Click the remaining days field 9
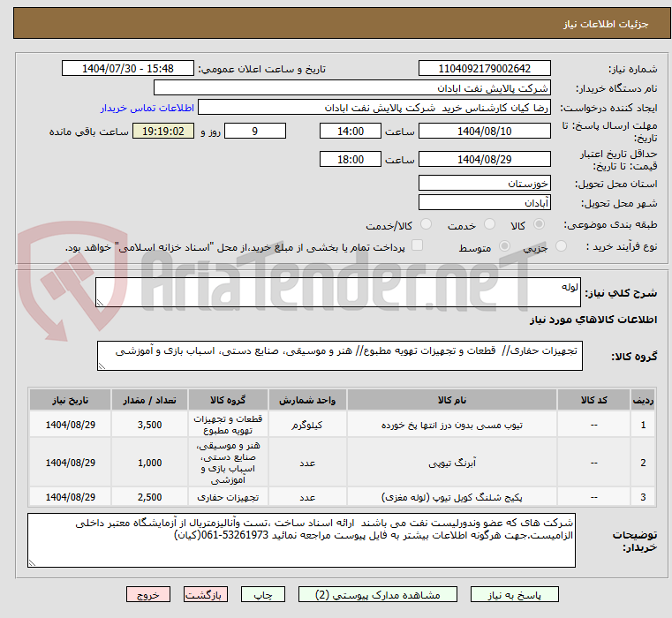The height and width of the screenshot is (618, 672). coord(255,132)
